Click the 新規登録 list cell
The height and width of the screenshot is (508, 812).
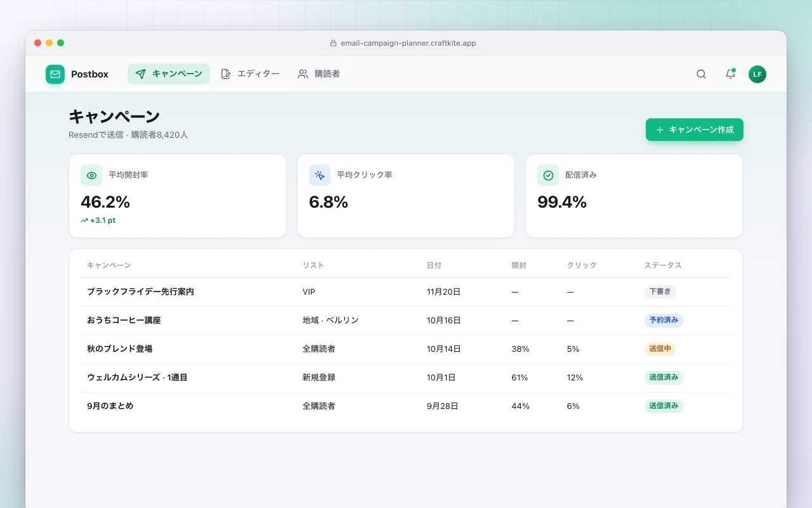tap(319, 378)
